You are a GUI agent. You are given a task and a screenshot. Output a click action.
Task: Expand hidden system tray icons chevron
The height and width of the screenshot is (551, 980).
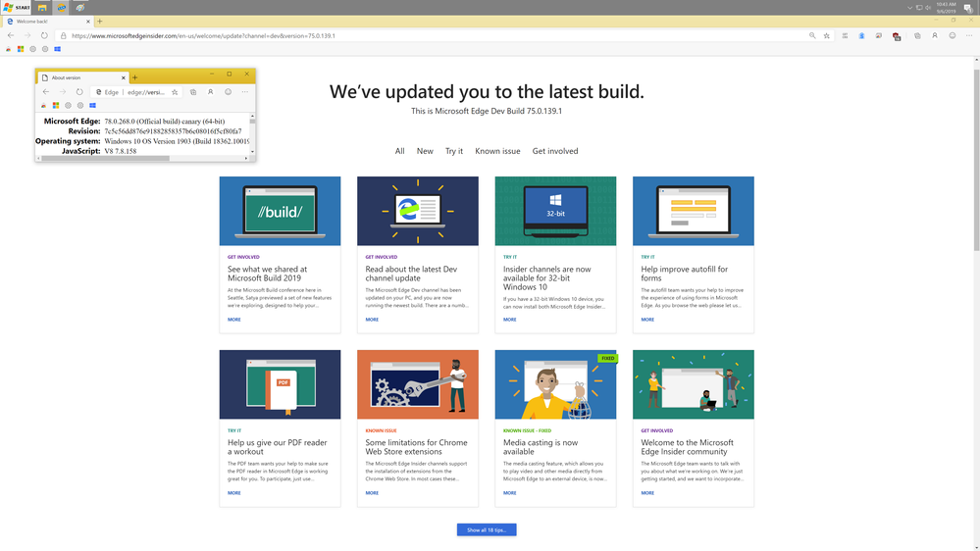click(910, 8)
